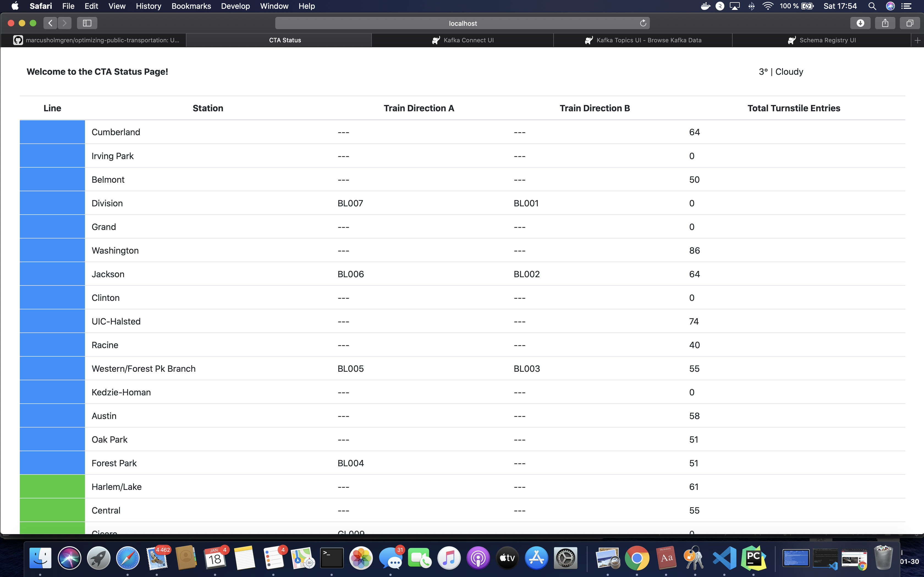Screen dimensions: 924x577
Task: Open the Develop menu
Action: click(x=235, y=6)
